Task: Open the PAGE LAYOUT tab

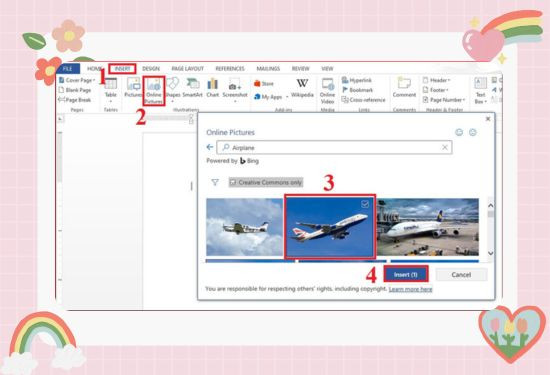Action: [x=187, y=69]
